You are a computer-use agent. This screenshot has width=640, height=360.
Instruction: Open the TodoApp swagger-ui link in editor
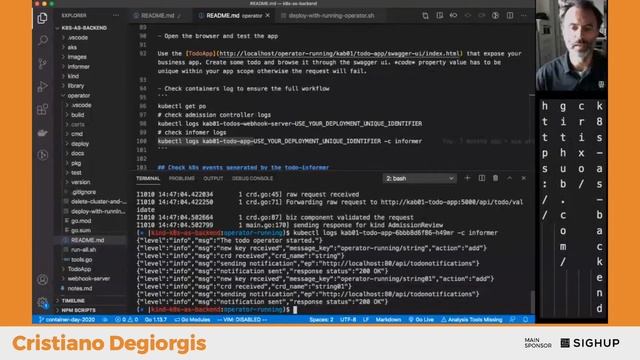(339, 53)
